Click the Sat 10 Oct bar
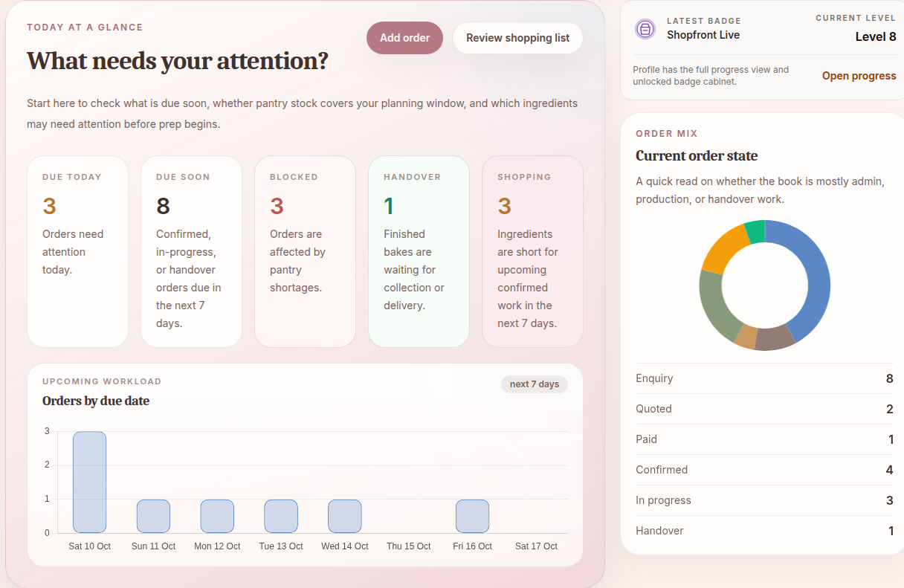 click(89, 482)
